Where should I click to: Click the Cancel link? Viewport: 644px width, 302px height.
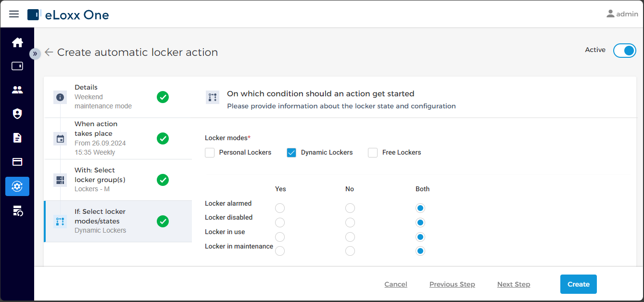click(x=396, y=284)
